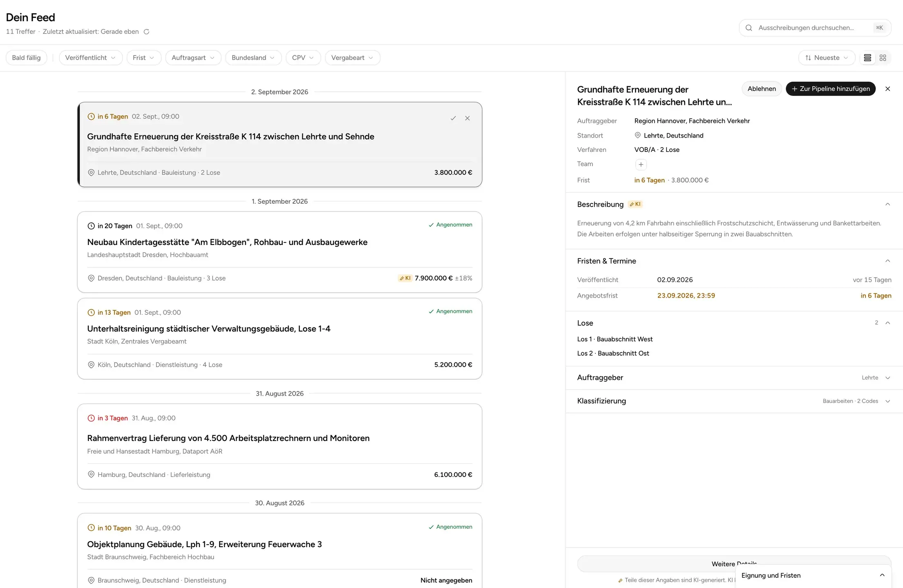Click the clock icon on the 'in 3 Tagen' card
Viewport: 903px width, 588px height.
point(91,418)
